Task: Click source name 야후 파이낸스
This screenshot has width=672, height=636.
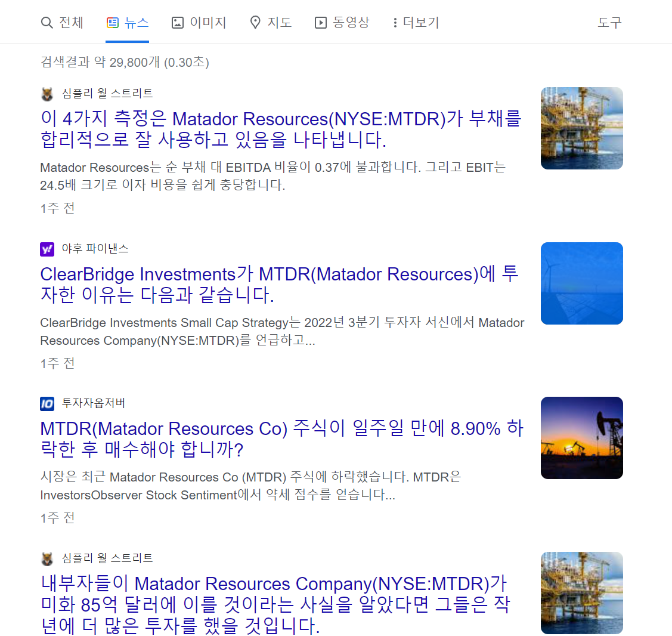Action: coord(95,249)
